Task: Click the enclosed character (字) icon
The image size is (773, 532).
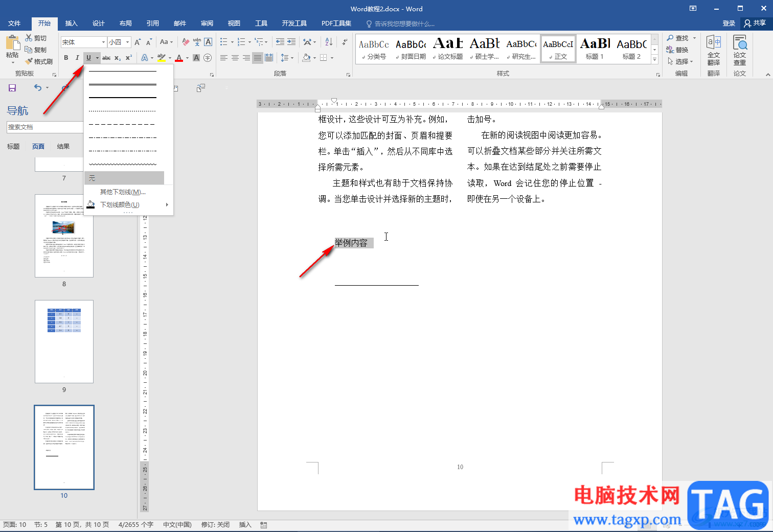Action: pyautogui.click(x=208, y=58)
